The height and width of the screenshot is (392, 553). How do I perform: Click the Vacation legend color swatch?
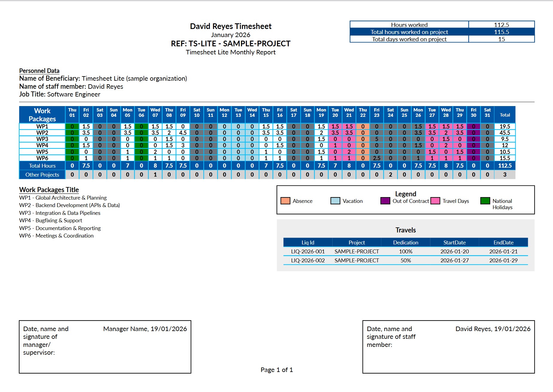335,201
